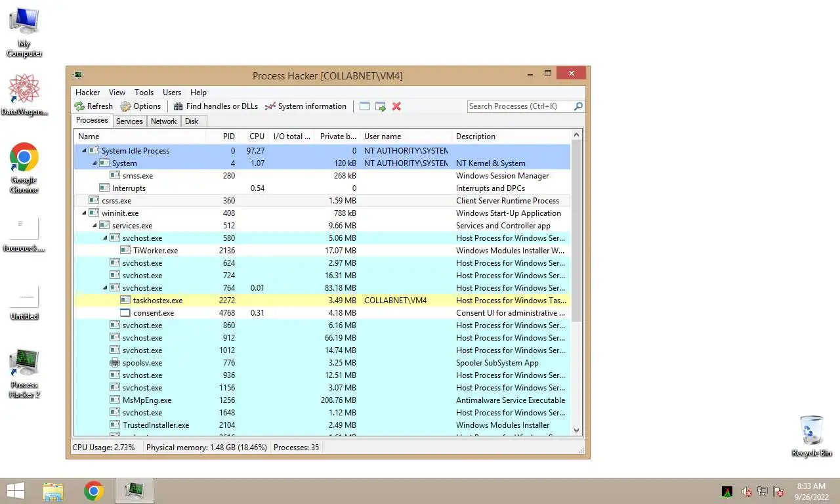Click the network tray icon
This screenshot has width=840, height=504.
coord(763,492)
